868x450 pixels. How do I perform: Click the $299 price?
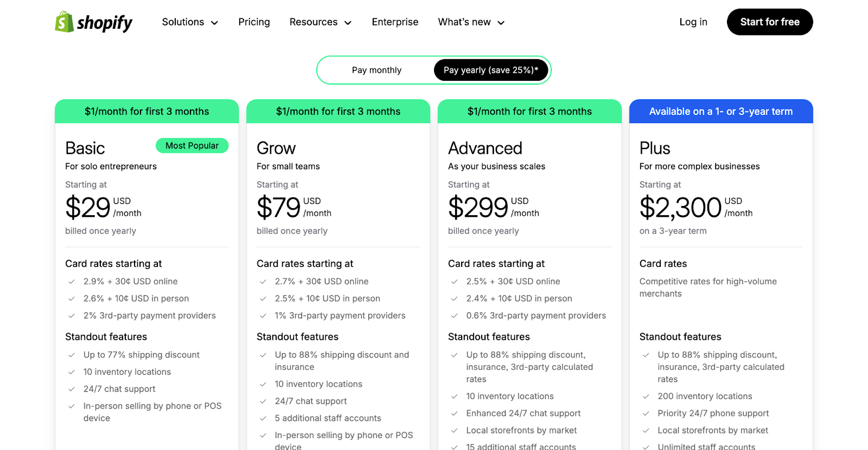478,208
